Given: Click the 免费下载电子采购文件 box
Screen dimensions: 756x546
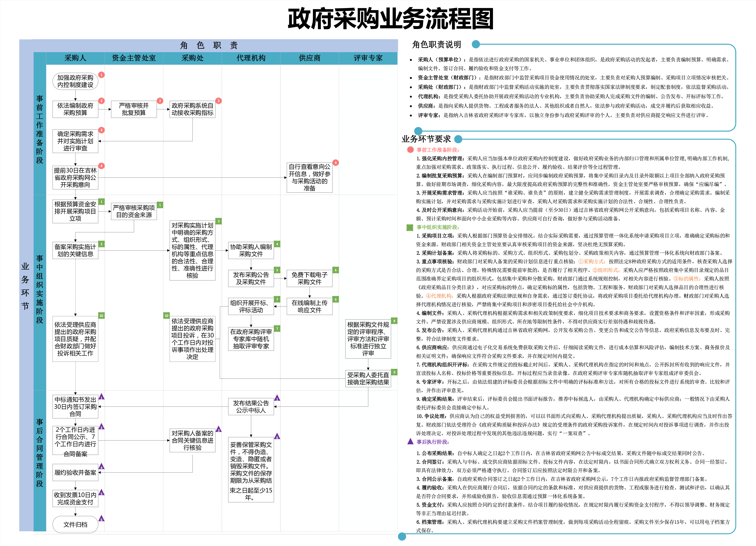Looking at the screenshot, I should coord(310,278).
